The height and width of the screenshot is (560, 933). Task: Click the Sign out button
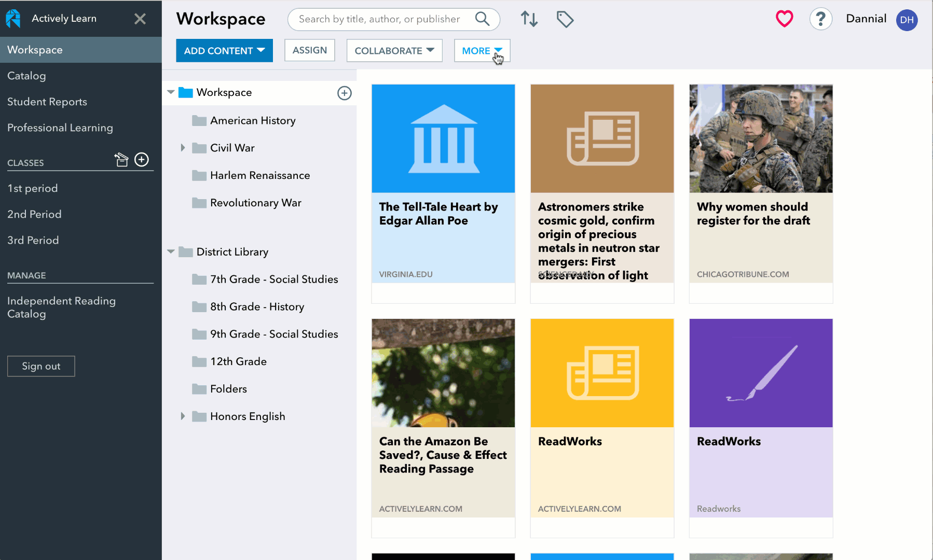coord(41,366)
